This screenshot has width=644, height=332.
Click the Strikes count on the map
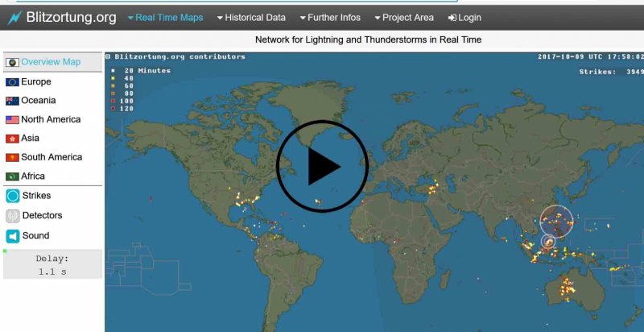611,72
